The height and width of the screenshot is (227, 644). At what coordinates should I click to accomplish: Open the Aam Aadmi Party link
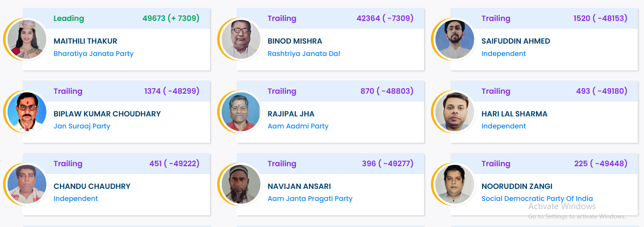298,126
